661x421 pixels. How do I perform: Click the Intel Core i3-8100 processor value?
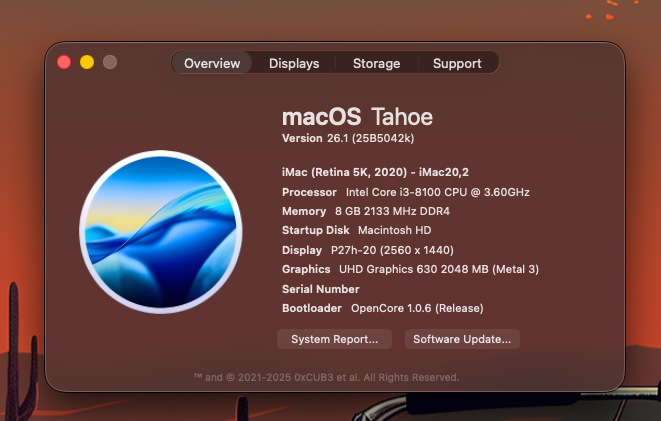438,192
